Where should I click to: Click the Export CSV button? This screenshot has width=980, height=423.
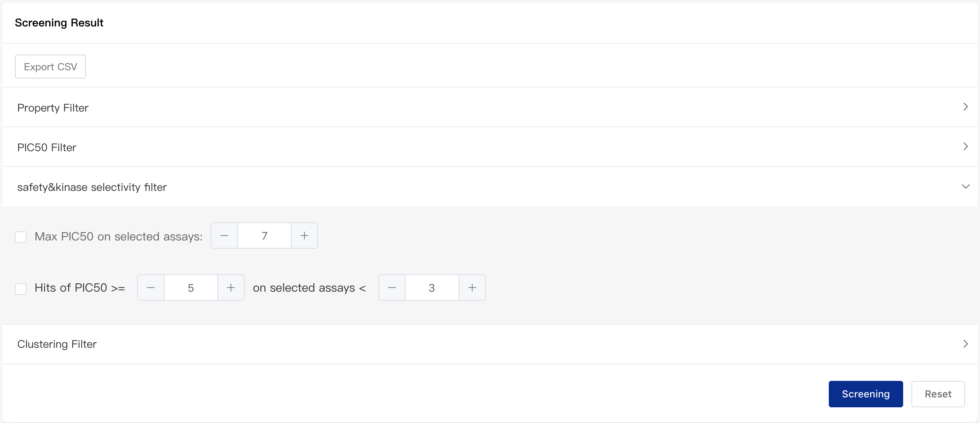(50, 67)
